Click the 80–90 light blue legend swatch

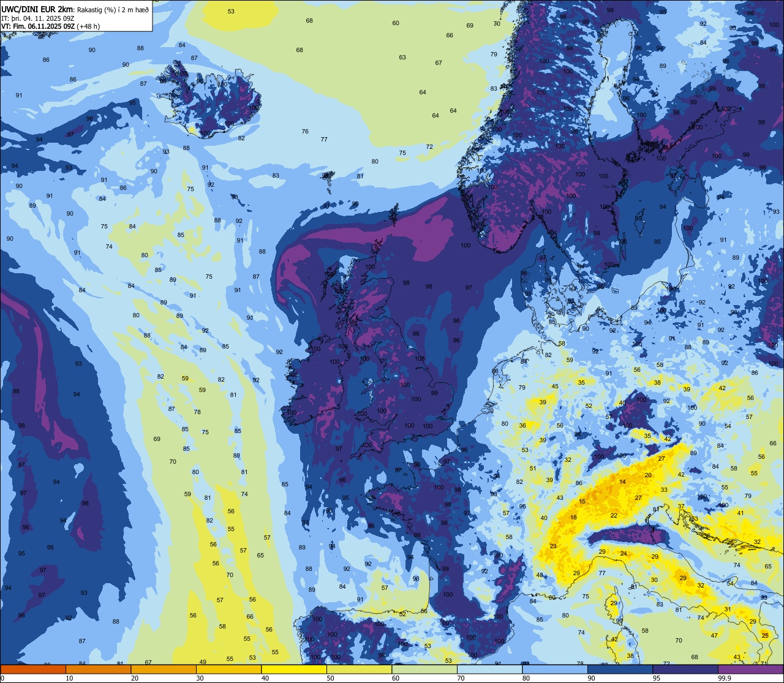(555, 670)
